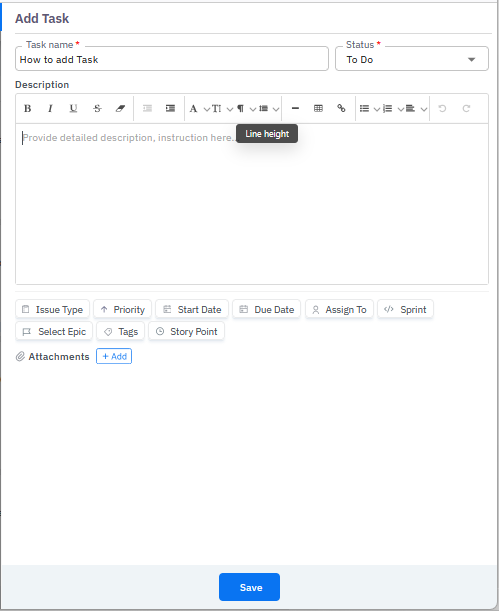Insert a link in description

(341, 108)
